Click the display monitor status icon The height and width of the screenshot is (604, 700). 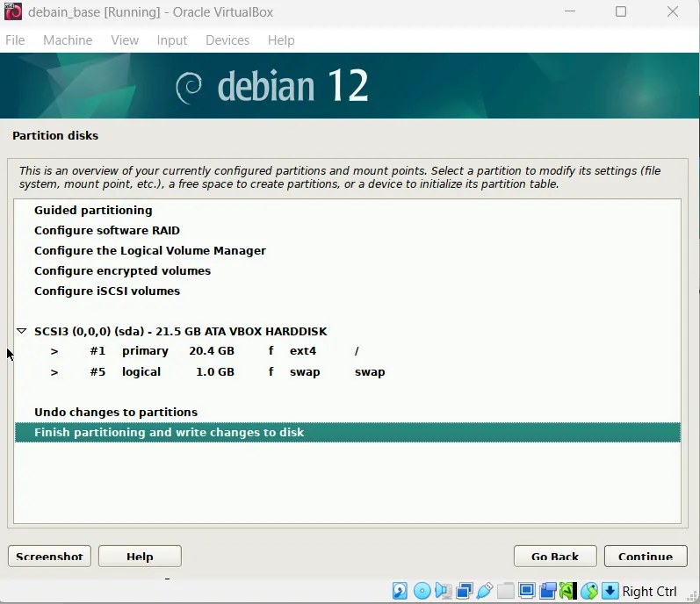527,591
